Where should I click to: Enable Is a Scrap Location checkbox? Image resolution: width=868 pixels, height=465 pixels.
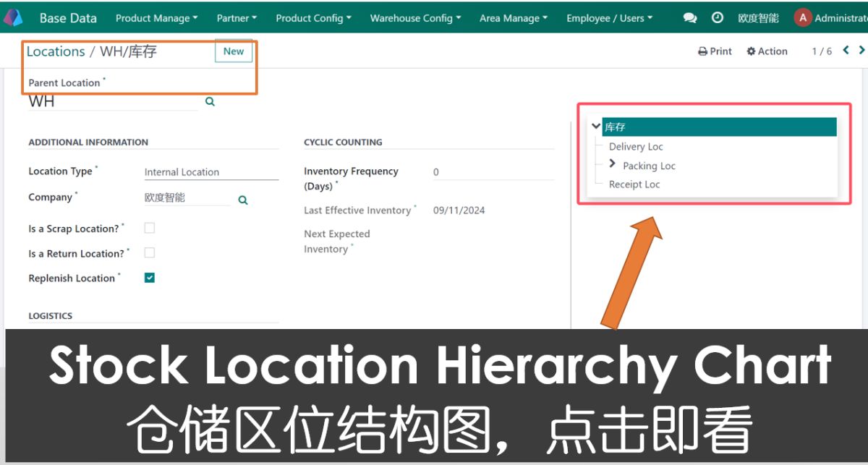point(150,228)
